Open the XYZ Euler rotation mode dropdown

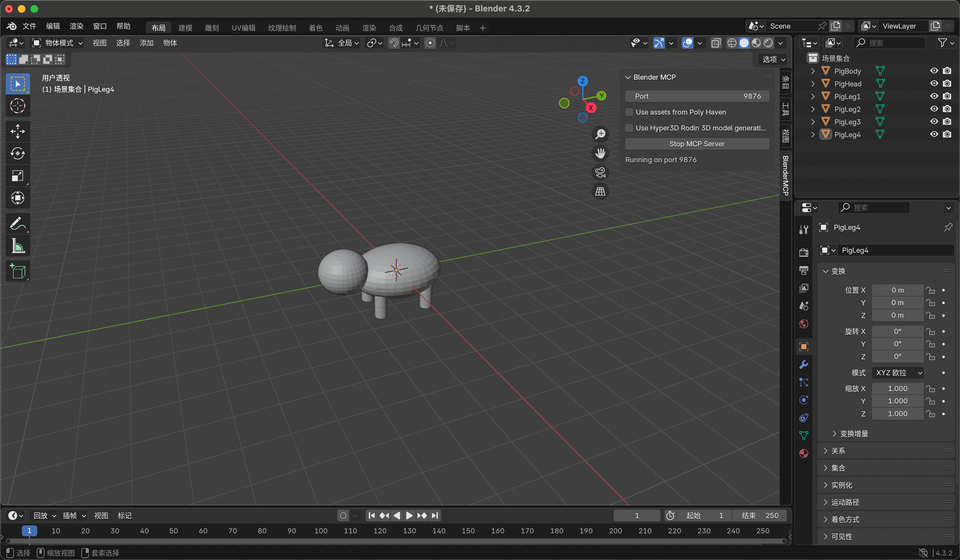tap(897, 373)
